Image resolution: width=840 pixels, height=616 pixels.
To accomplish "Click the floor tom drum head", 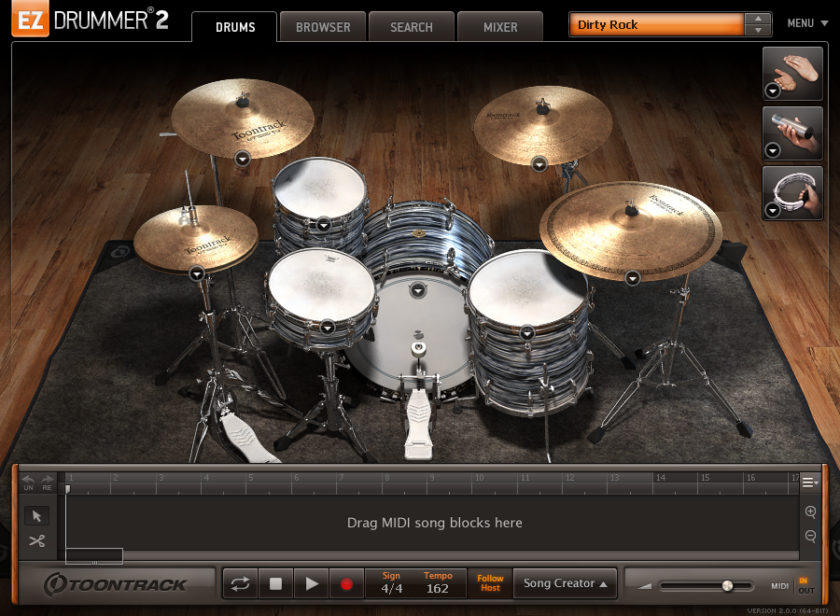I will pos(527,287).
